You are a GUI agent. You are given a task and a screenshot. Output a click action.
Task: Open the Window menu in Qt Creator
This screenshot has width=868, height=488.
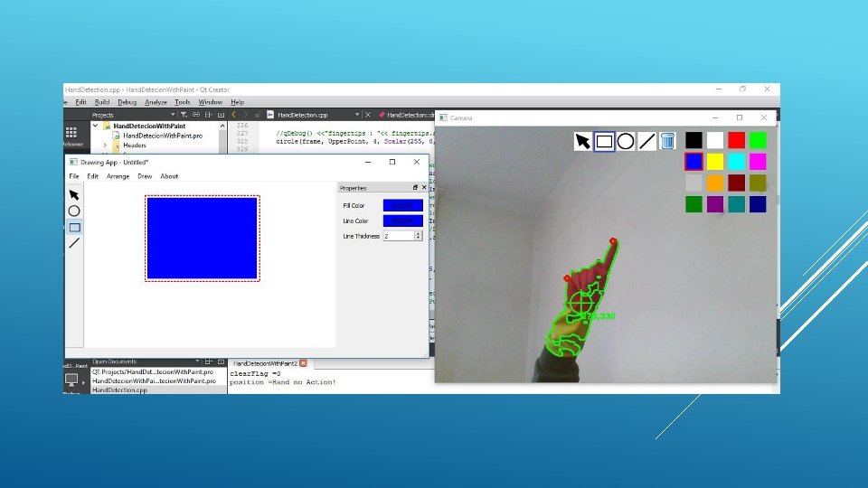tap(211, 102)
